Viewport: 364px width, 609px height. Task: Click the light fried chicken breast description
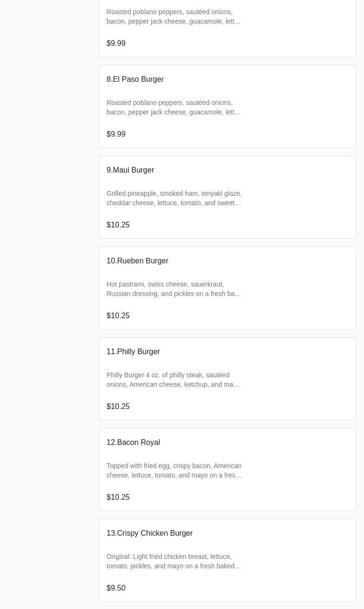click(173, 561)
